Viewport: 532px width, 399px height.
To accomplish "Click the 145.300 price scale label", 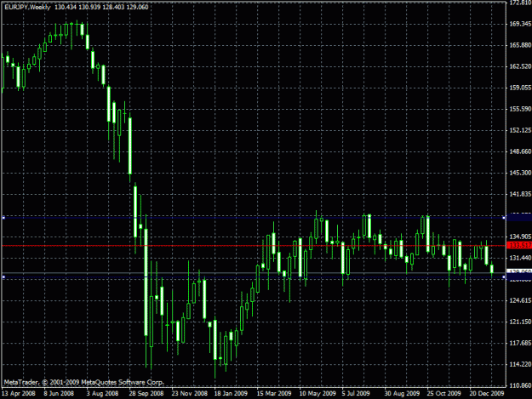I will click(520, 173).
